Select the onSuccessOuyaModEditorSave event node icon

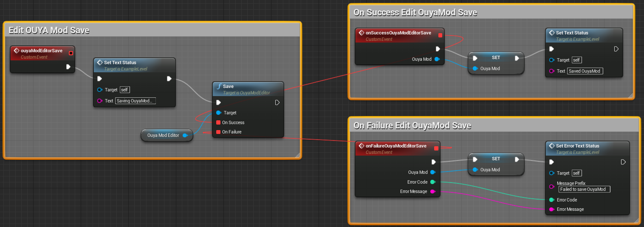click(x=362, y=33)
